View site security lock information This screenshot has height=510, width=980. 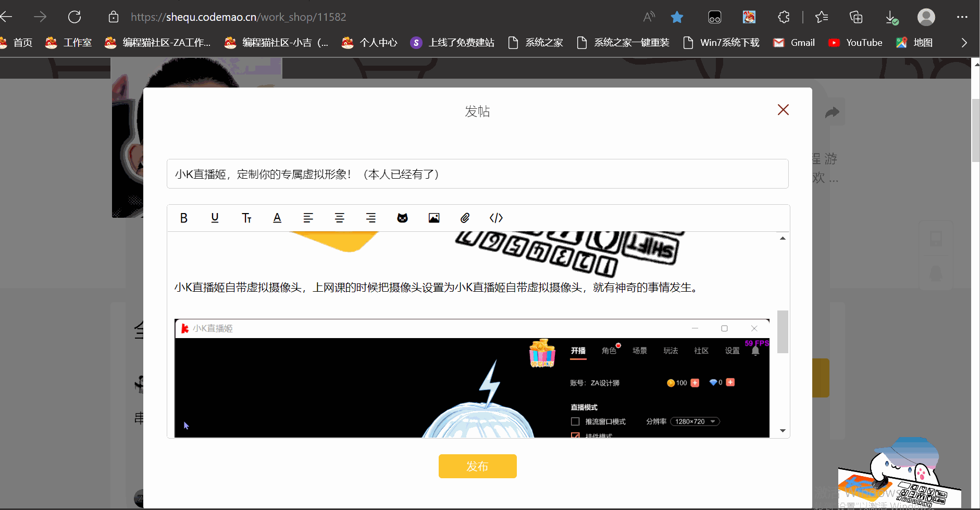click(x=114, y=17)
